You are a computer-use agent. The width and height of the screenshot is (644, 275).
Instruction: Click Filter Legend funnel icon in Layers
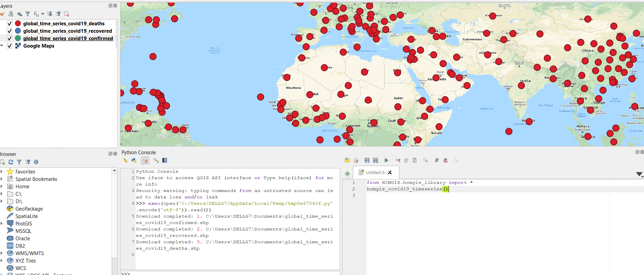(x=28, y=14)
